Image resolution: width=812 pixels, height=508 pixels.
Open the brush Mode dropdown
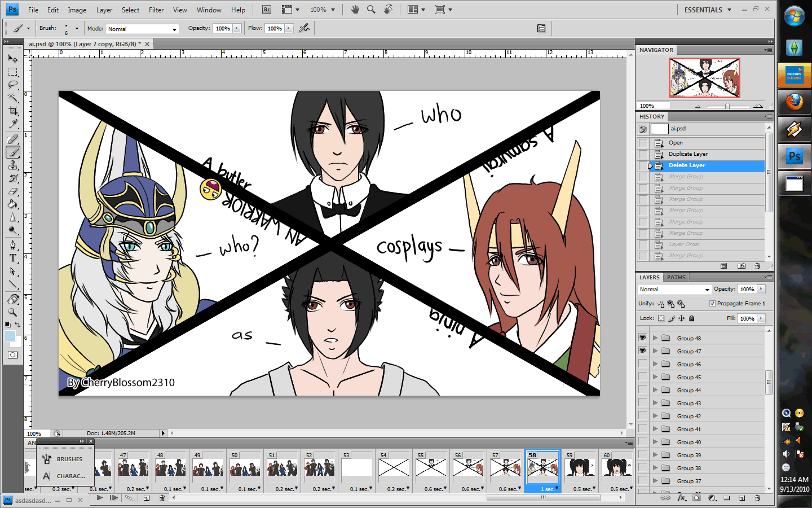[142, 29]
